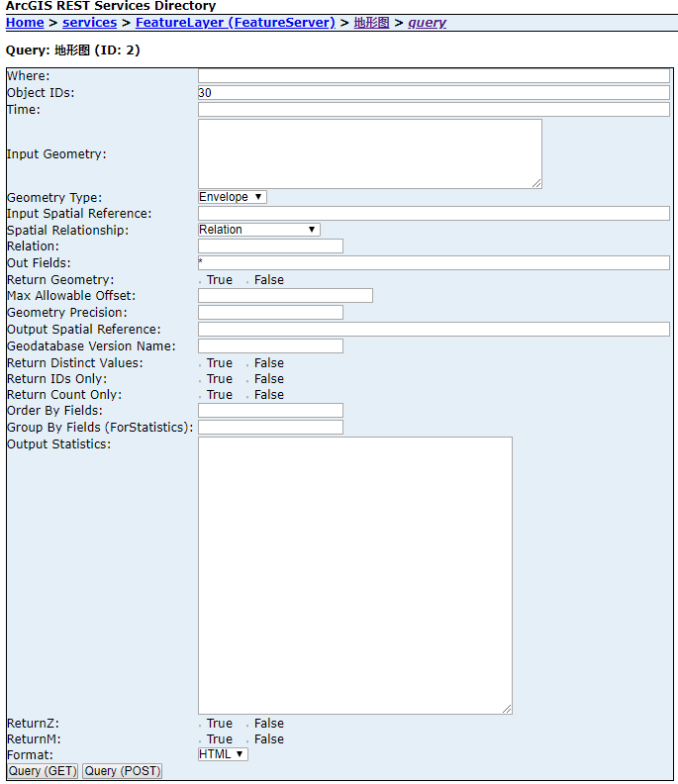Open the 地形图 layer breadcrumb link
The height and width of the screenshot is (784, 678).
[371, 23]
